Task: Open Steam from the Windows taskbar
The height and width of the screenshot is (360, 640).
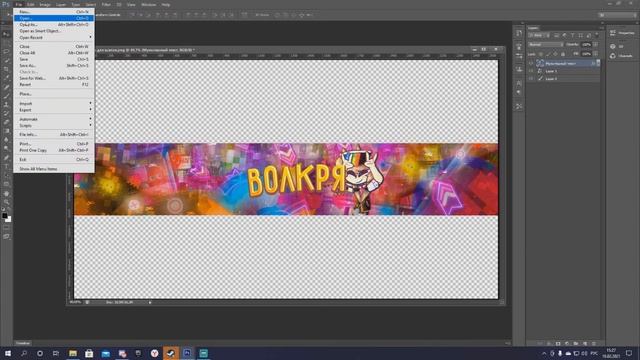Action: pos(171,353)
